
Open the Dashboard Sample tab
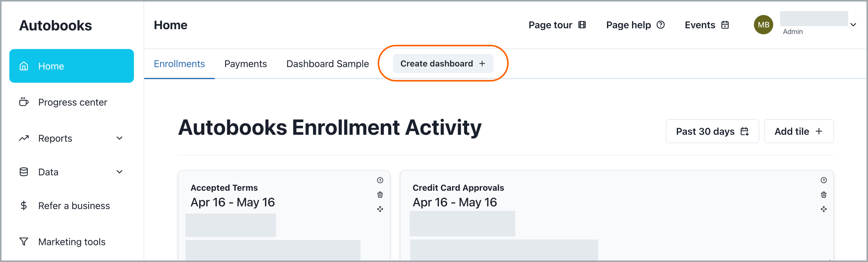(327, 63)
